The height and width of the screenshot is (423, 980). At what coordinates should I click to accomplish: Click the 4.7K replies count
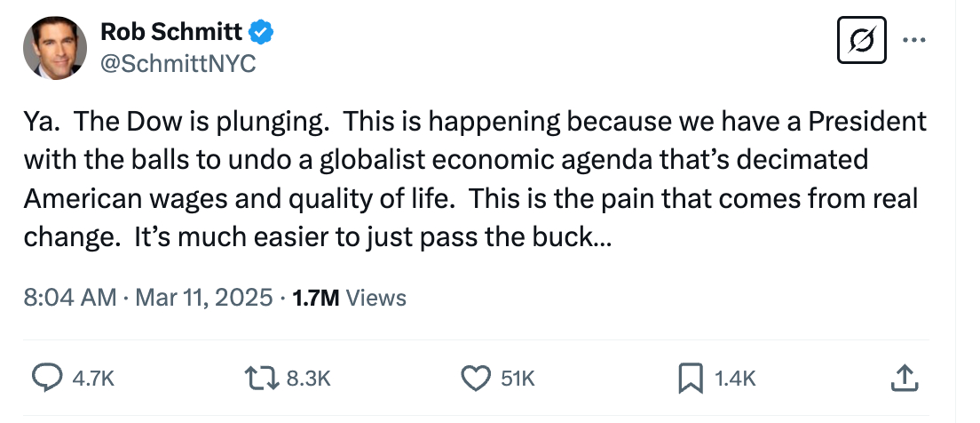(x=93, y=379)
